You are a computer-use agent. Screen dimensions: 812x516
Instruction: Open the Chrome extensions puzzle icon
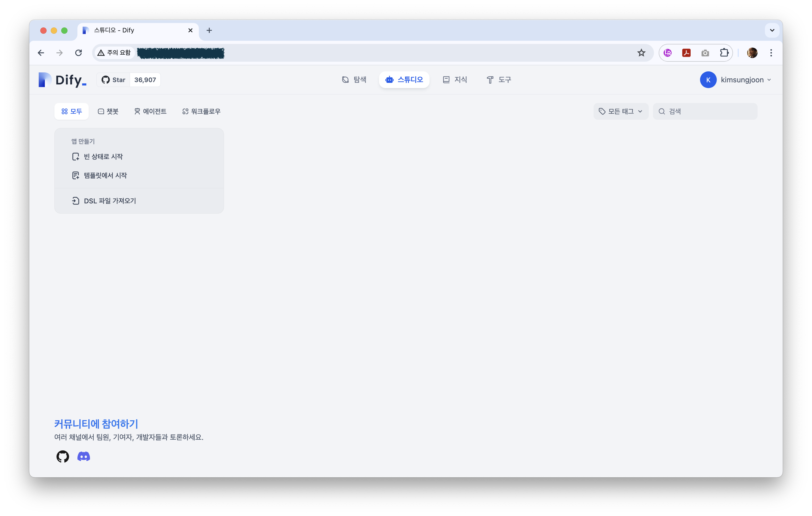724,53
